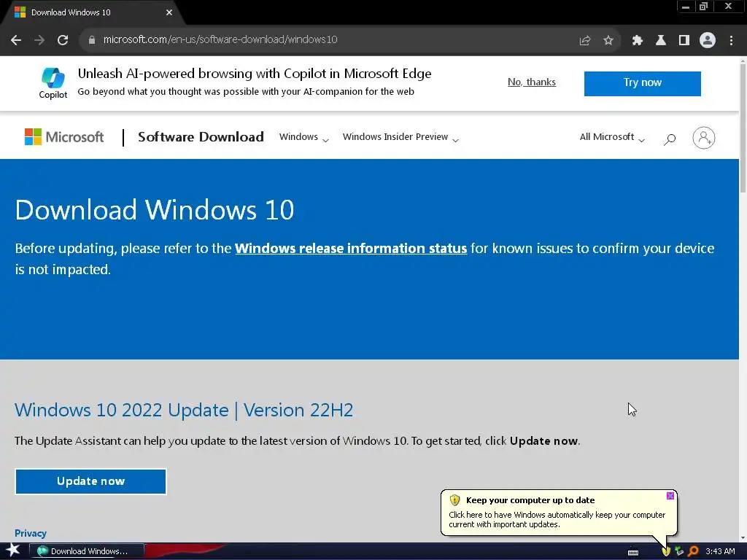Viewport: 747px width, 560px height.
Task: Click the site search magnifier icon
Action: click(670, 139)
